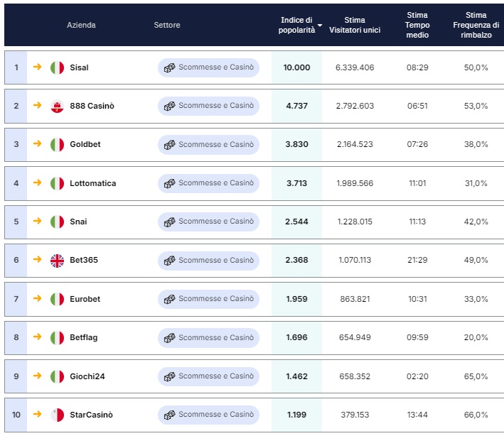Open the sort dropdown arrow on Indice di popolarità

click(320, 25)
